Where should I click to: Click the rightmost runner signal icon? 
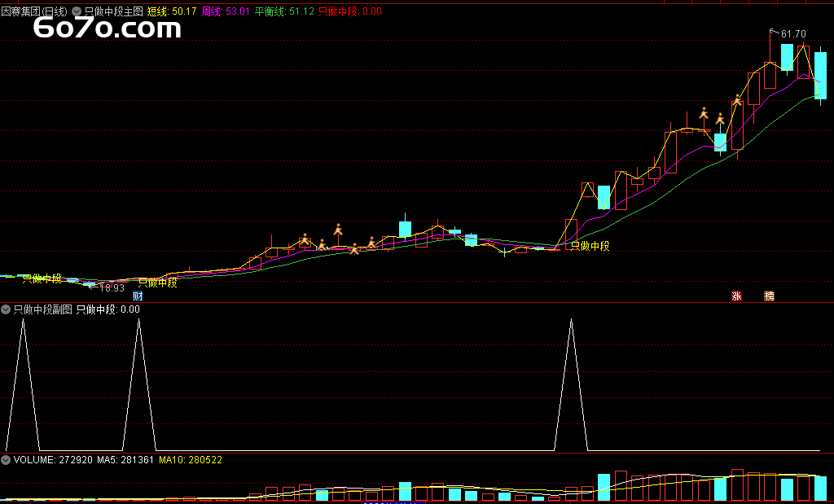[737, 100]
